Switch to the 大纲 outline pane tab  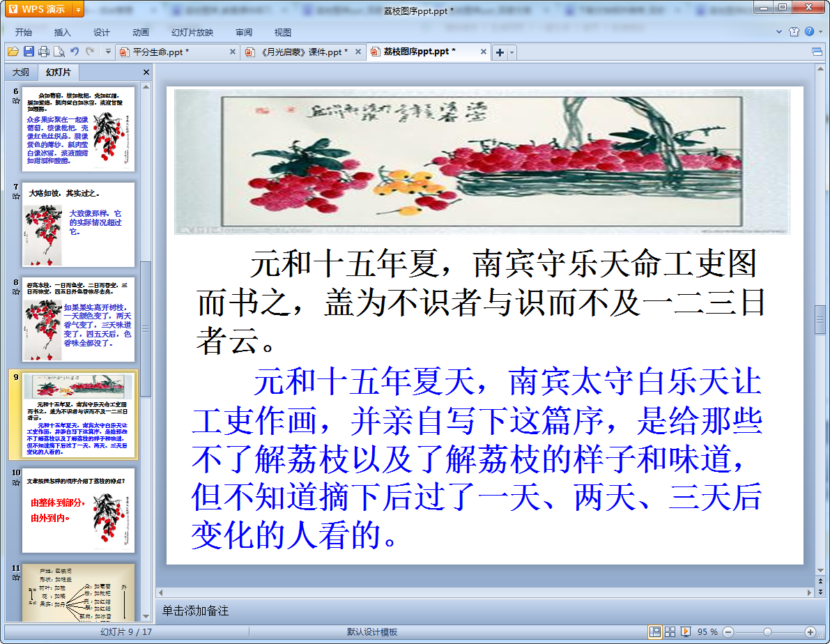point(21,72)
